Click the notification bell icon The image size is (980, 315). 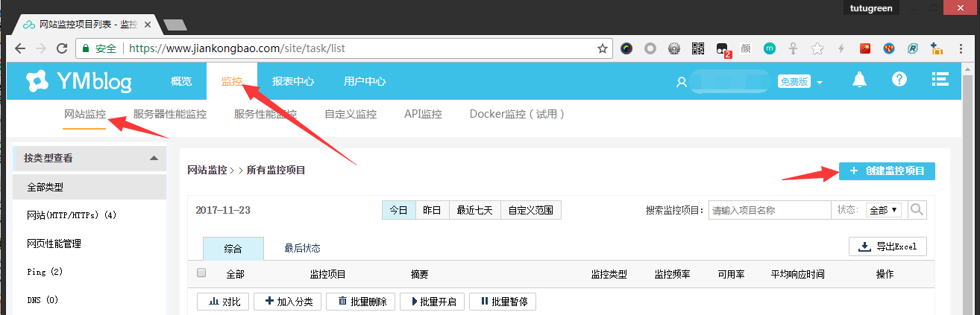859,80
